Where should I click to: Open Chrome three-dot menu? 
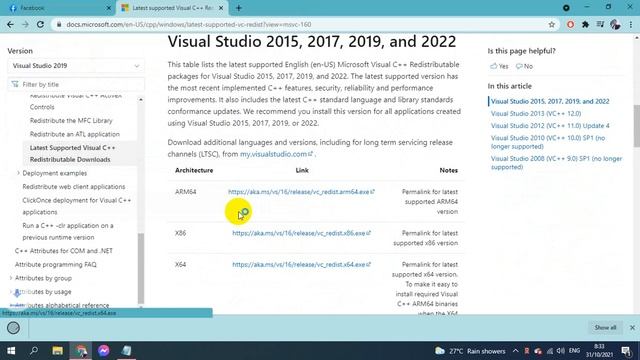click(x=631, y=24)
